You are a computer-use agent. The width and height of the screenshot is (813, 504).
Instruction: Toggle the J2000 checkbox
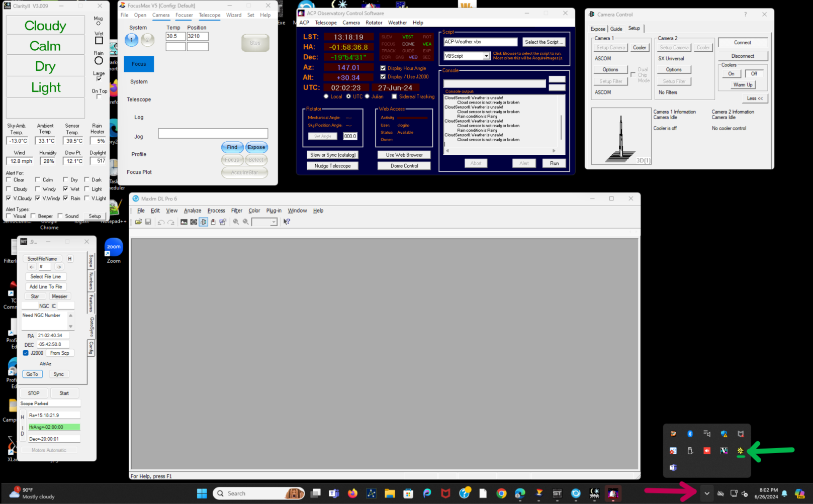26,353
